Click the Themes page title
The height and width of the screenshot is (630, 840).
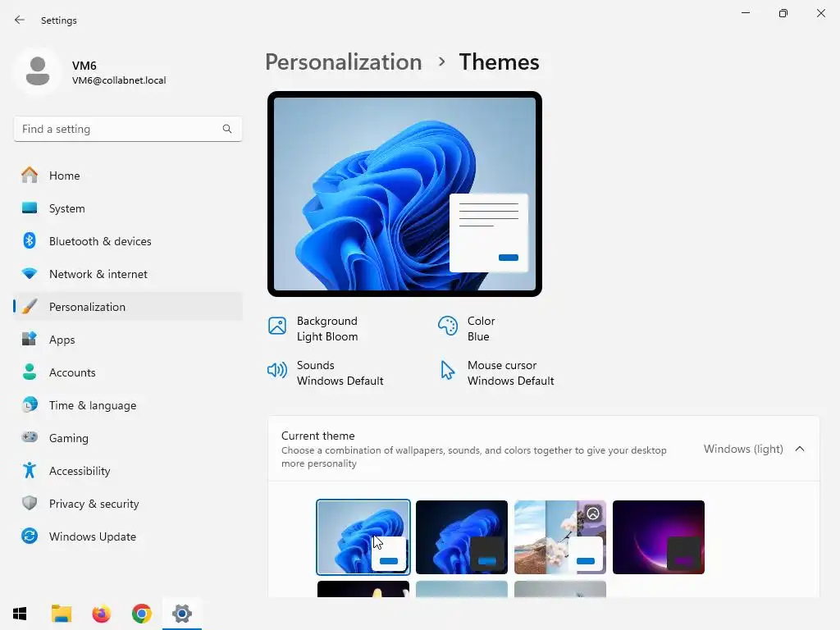pyautogui.click(x=499, y=62)
